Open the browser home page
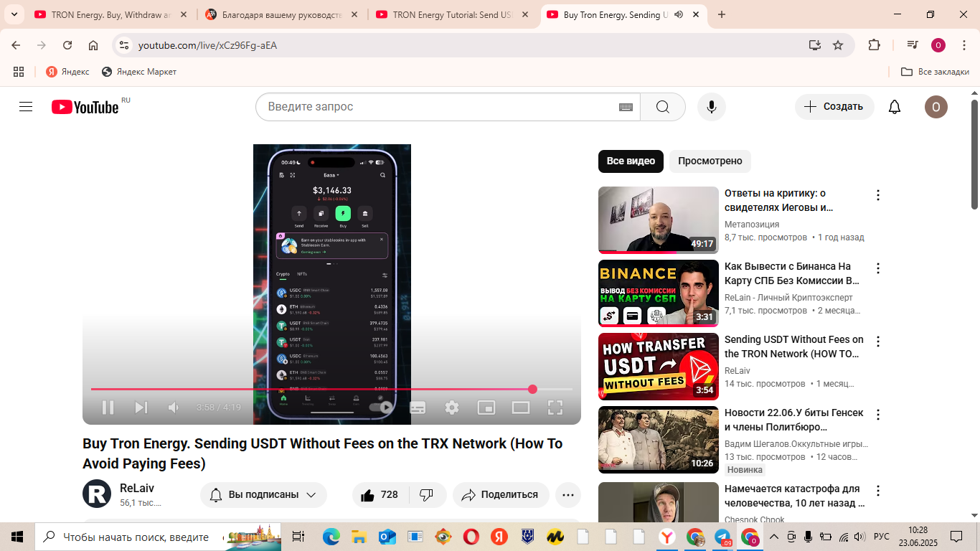Viewport: 980px width, 551px height. 93,45
